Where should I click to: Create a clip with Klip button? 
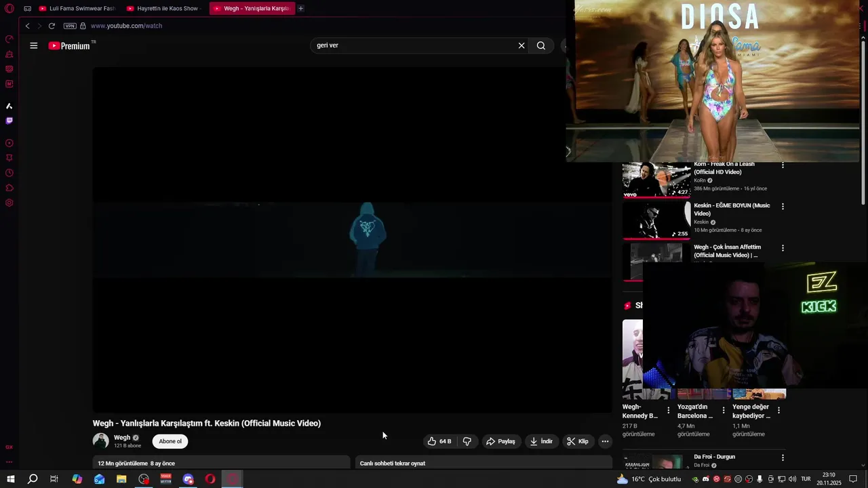(578, 441)
